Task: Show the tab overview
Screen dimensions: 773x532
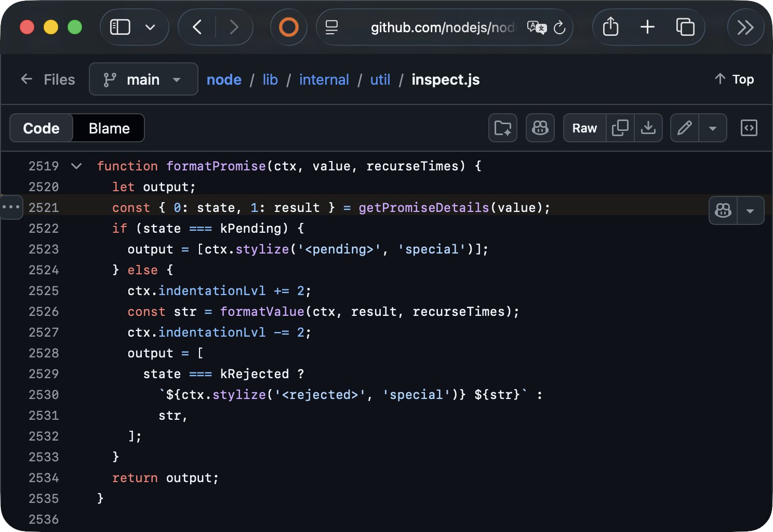Action: 685,27
